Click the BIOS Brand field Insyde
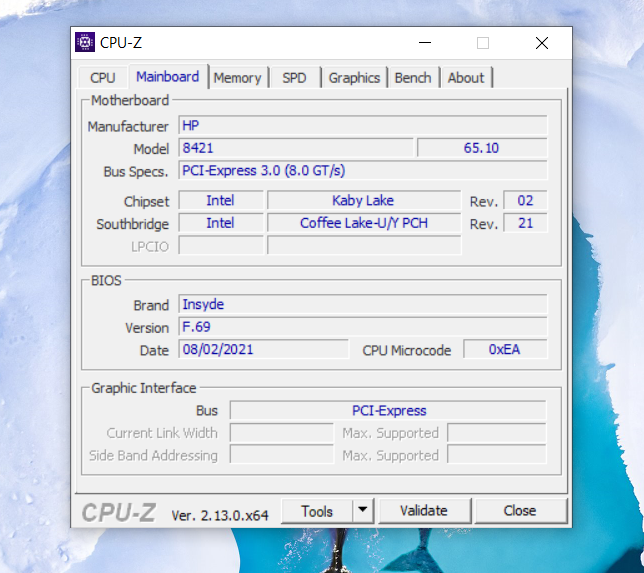The width and height of the screenshot is (644, 573). [x=363, y=304]
